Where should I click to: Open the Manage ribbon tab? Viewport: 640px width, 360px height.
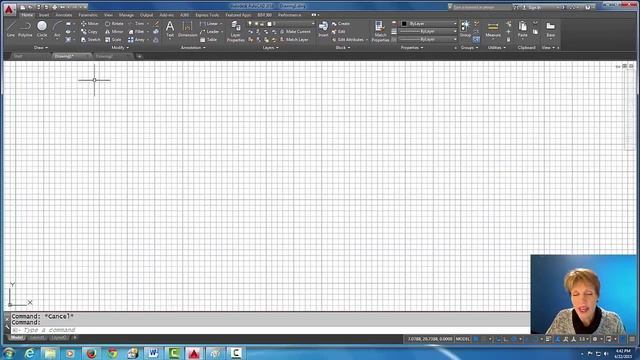(x=126, y=15)
